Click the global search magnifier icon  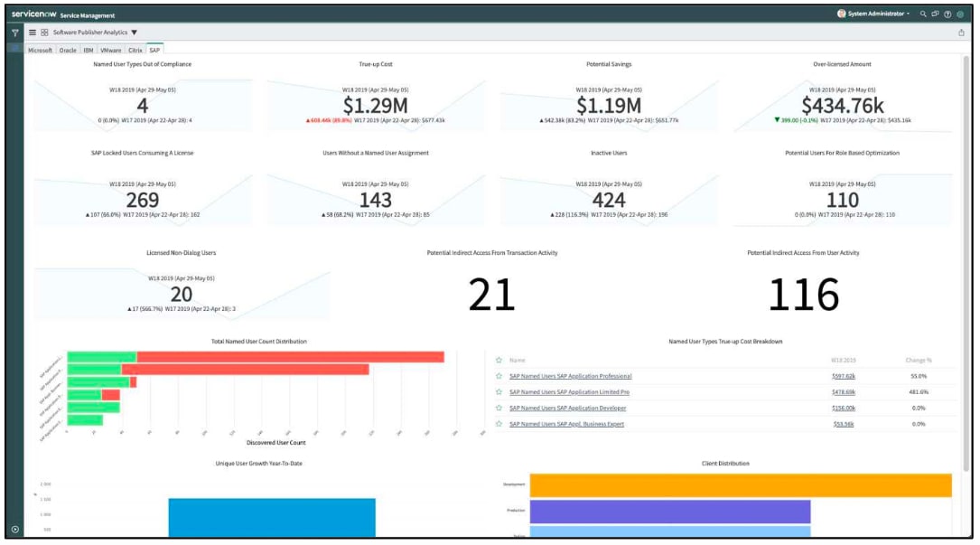922,14
